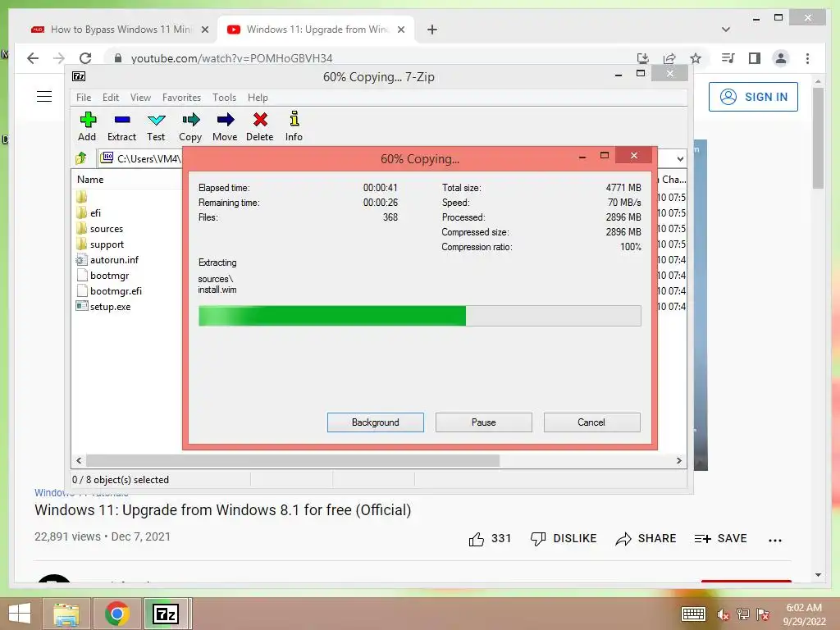Screen dimensions: 840x630
Task: Open the Action Center flag icon
Action: pos(764,614)
